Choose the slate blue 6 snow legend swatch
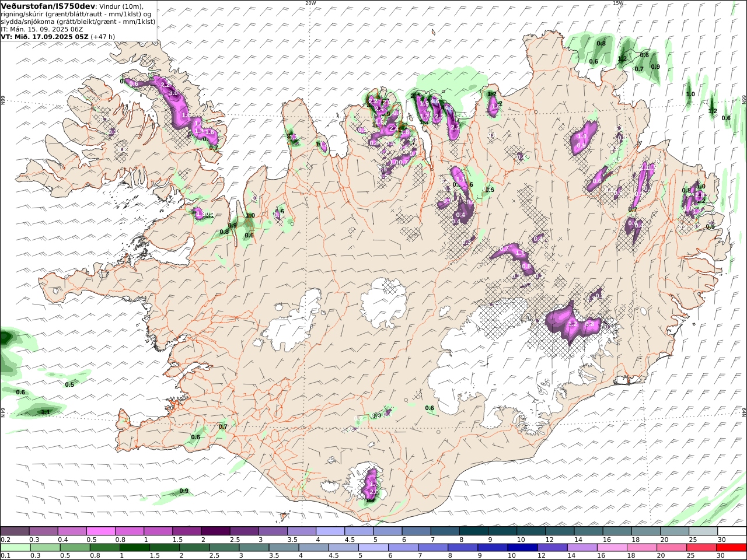Screen dimensions: 747x560 point(416,531)
